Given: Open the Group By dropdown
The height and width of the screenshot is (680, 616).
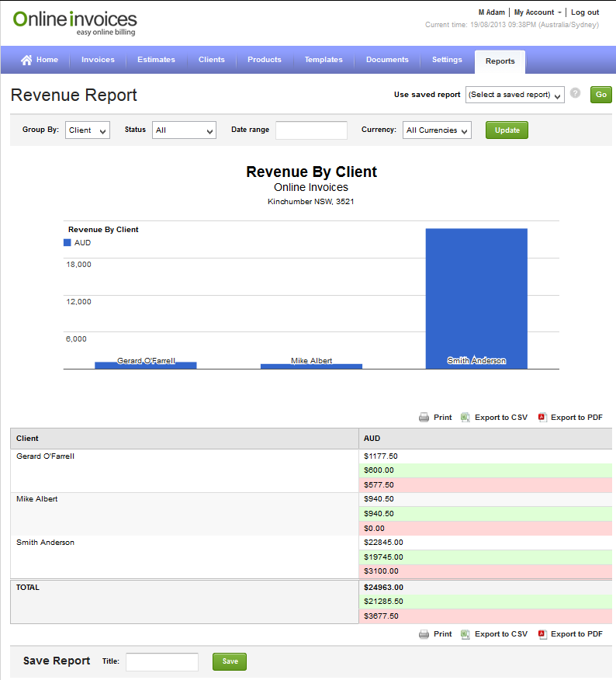Looking at the screenshot, I should pos(88,130).
